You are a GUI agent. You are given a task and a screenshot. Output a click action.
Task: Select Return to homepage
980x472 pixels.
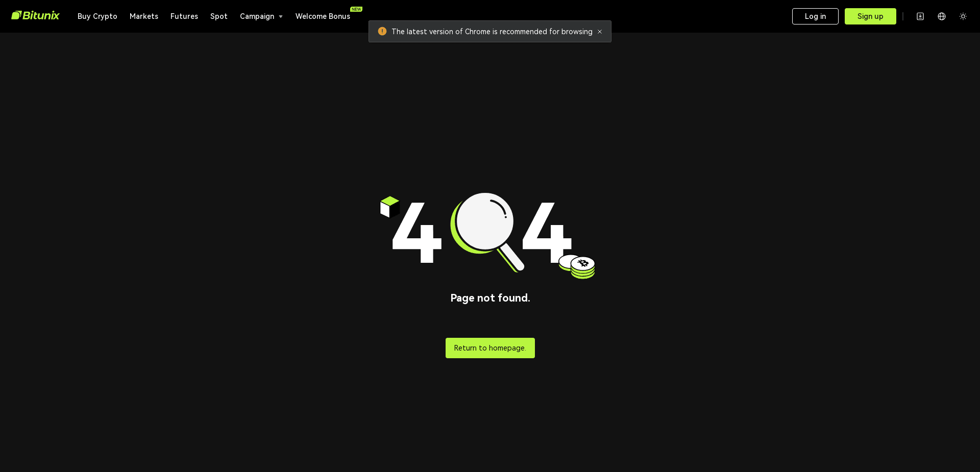(x=489, y=347)
